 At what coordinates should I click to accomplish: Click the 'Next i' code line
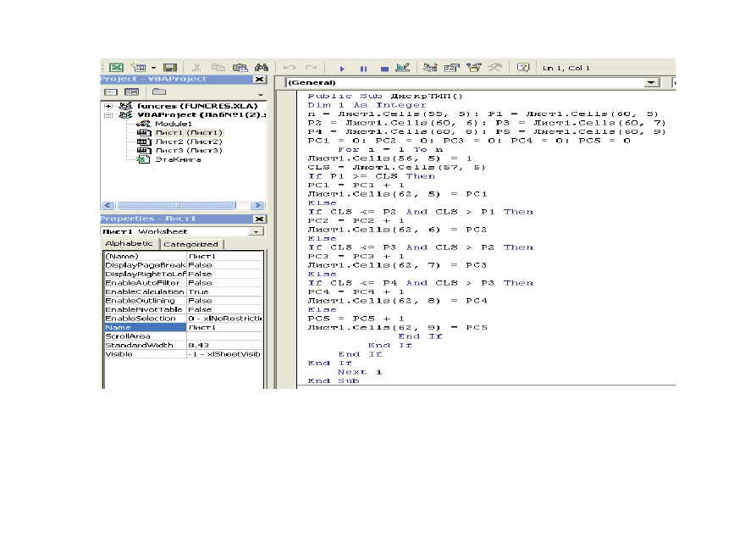360,372
